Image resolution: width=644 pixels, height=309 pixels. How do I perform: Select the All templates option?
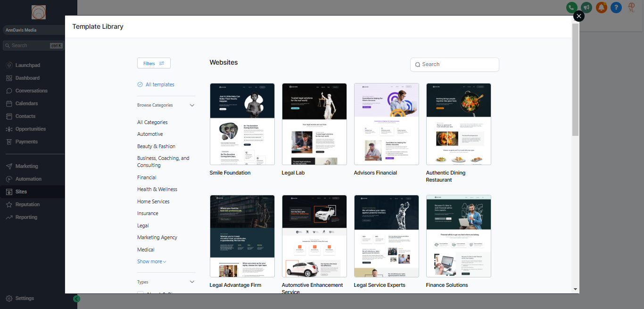159,85
